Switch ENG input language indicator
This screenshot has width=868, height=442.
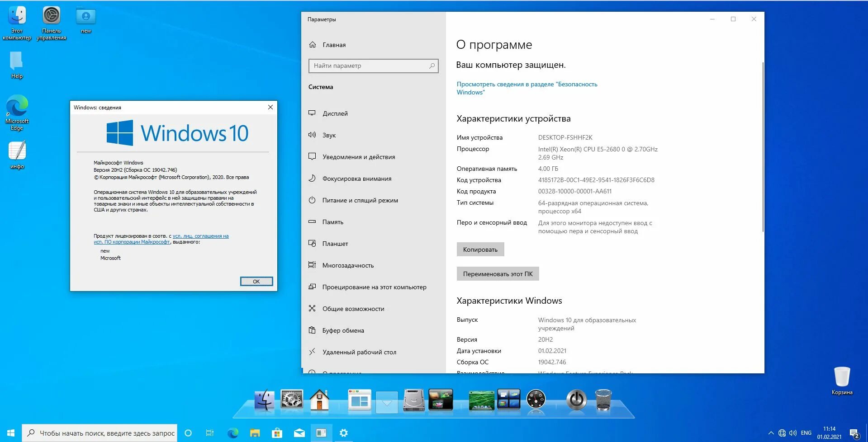click(806, 433)
